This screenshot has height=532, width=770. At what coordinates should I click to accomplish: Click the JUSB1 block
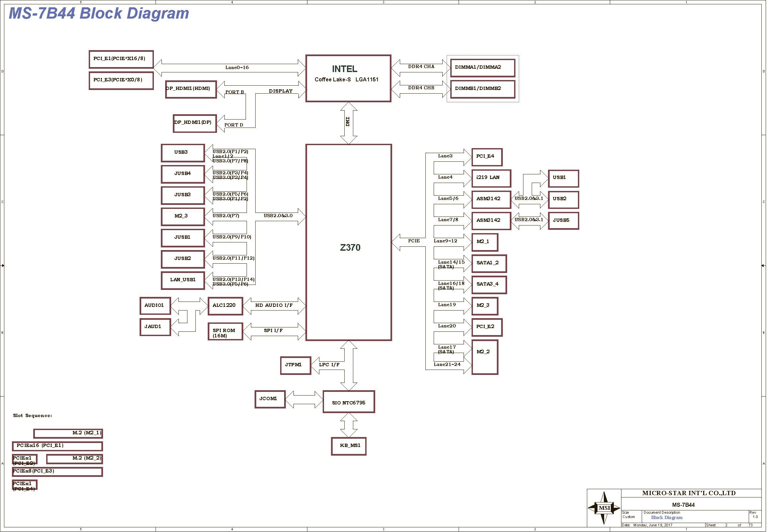(183, 239)
